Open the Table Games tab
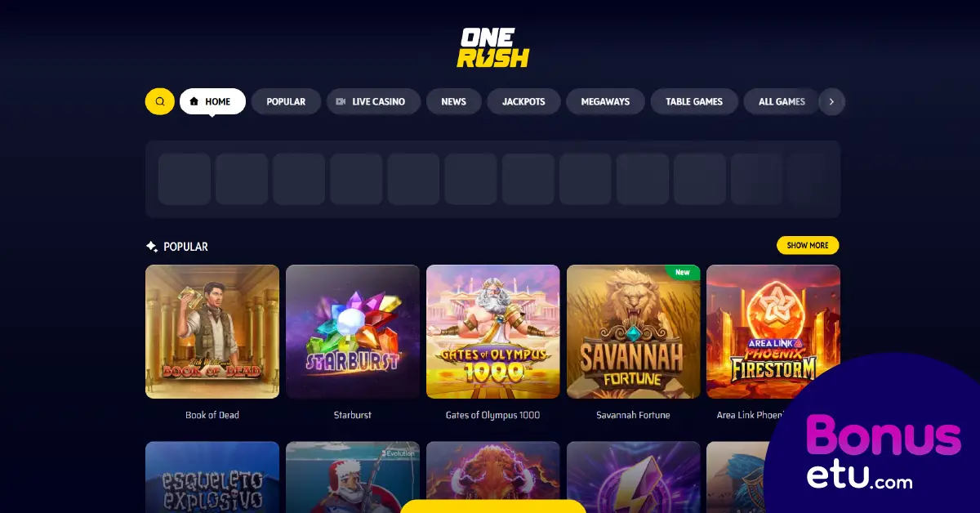Screen dimensions: 980x513 click(x=694, y=101)
